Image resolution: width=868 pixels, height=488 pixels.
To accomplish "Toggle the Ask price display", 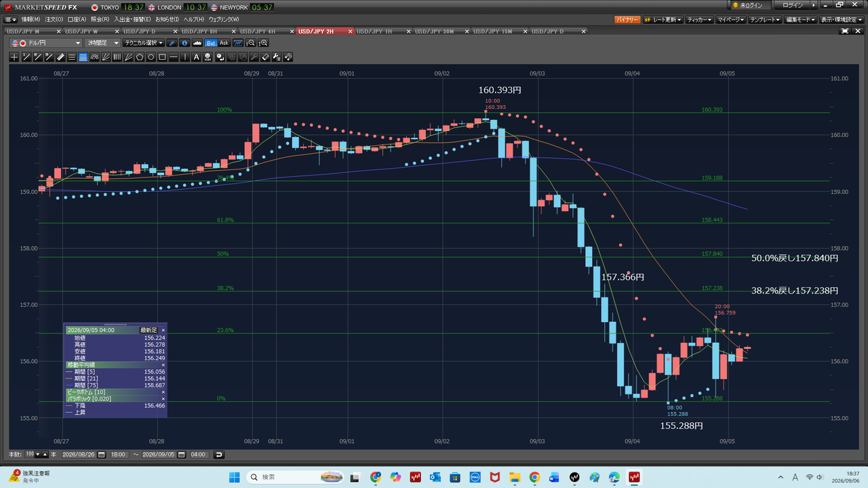I will 224,43.
